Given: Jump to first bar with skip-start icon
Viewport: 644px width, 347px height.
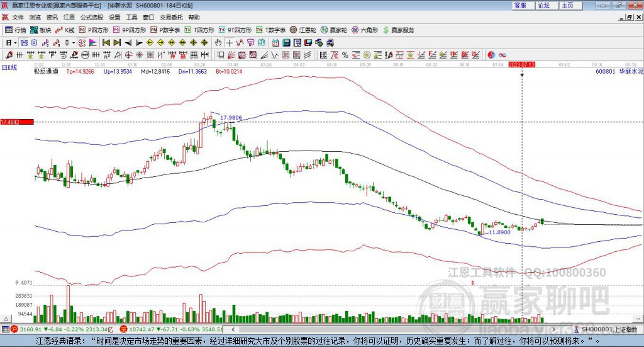Looking at the screenshot, I should coord(106,42).
